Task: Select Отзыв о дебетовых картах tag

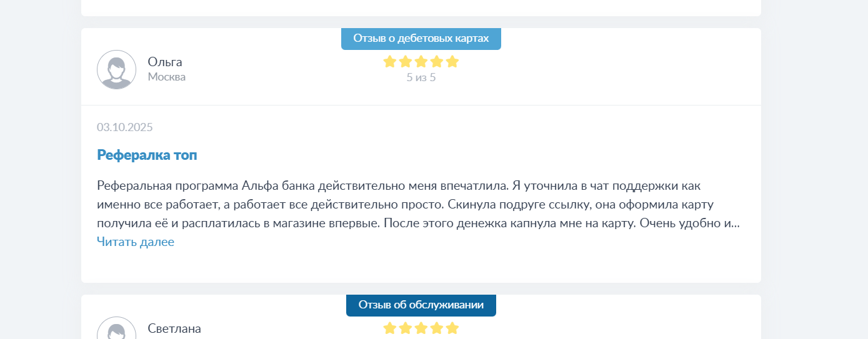Action: pyautogui.click(x=421, y=39)
